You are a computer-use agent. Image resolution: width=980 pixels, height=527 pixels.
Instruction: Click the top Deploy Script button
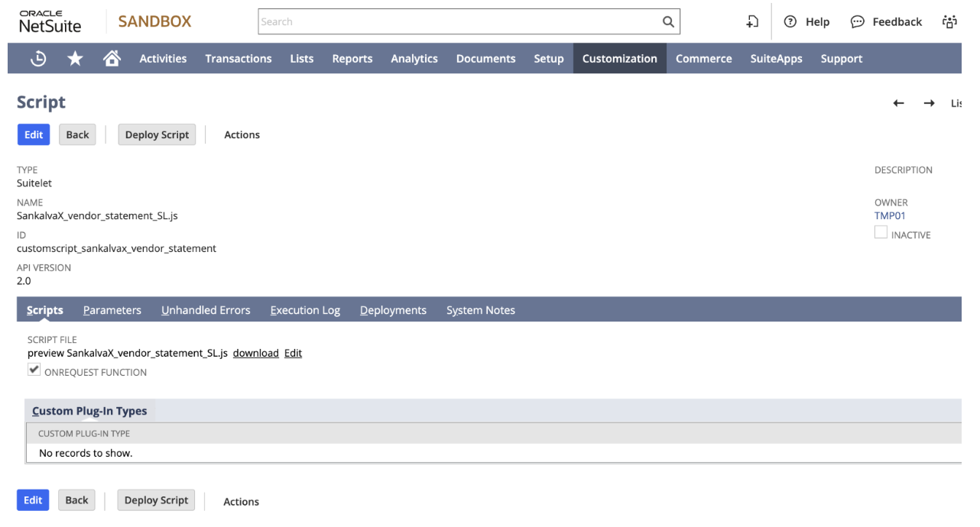tap(157, 134)
